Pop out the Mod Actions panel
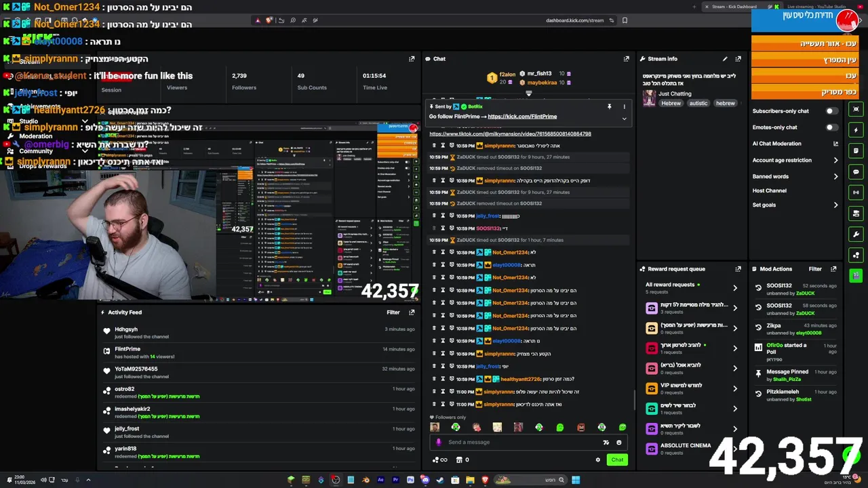 [833, 269]
